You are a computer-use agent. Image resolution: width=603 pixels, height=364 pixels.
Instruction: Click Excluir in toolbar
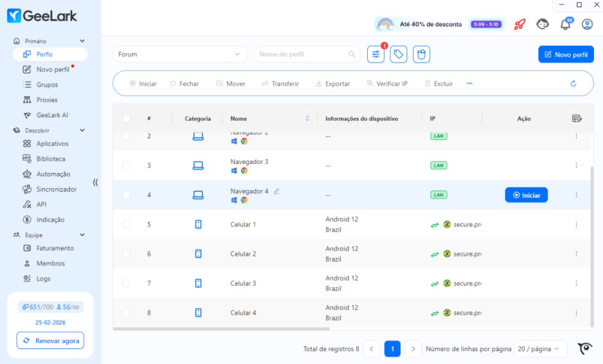pyautogui.click(x=439, y=83)
